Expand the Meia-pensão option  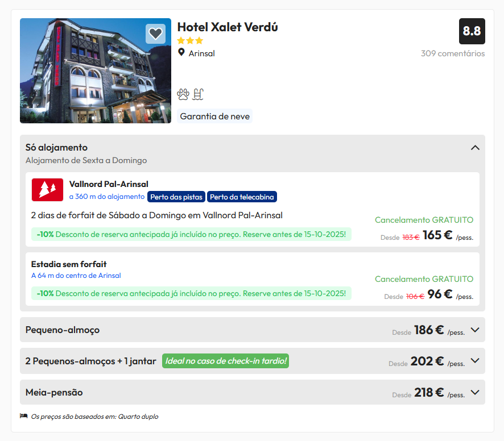coord(475,392)
